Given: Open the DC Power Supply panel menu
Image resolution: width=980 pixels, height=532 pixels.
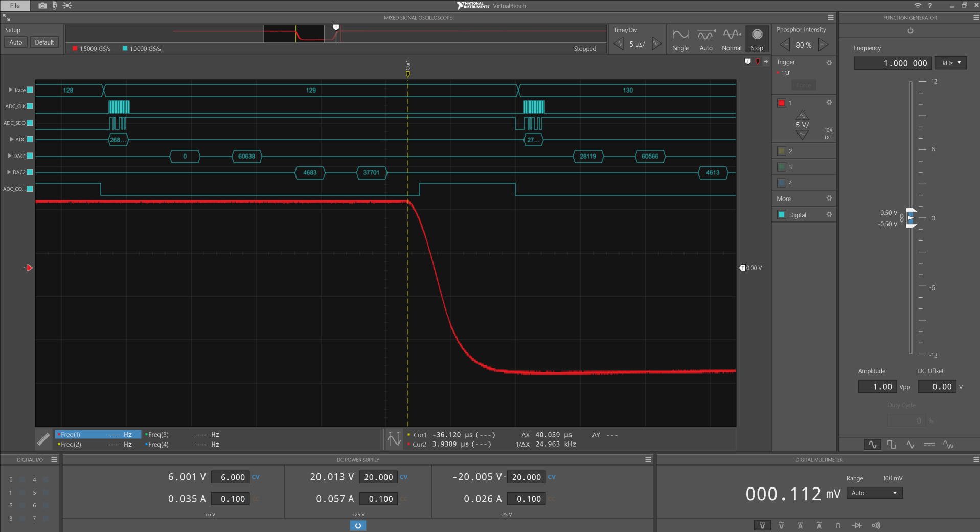Looking at the screenshot, I should point(648,459).
